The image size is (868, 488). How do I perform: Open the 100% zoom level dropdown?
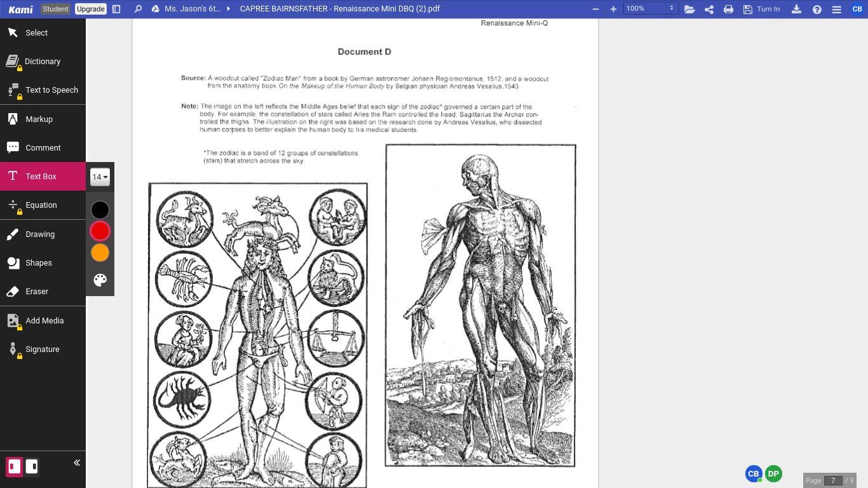[650, 9]
